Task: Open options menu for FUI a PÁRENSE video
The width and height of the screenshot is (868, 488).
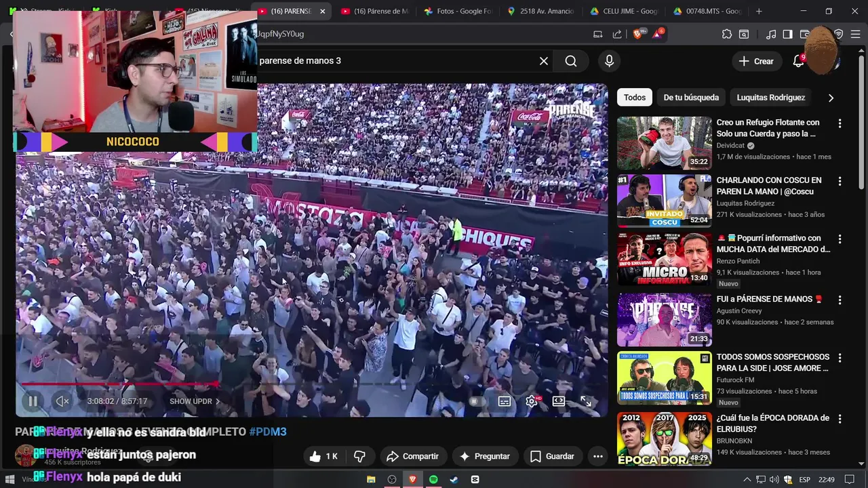Action: 840,300
